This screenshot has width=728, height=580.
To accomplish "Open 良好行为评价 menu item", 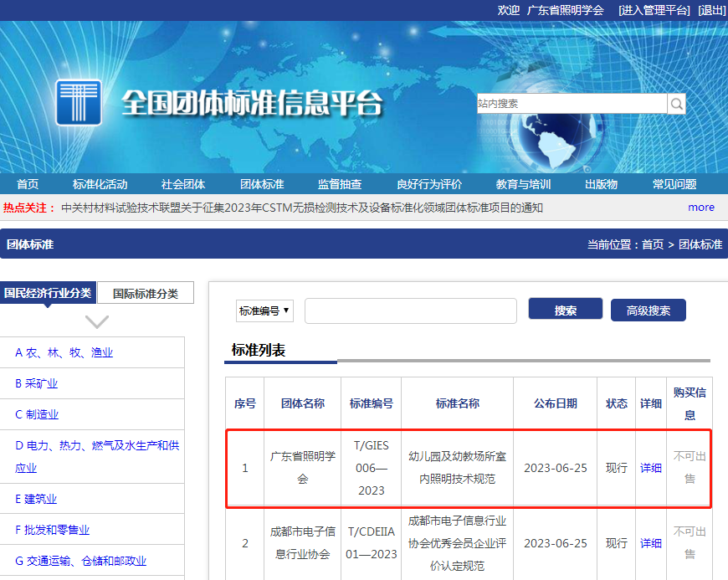I will click(x=429, y=184).
